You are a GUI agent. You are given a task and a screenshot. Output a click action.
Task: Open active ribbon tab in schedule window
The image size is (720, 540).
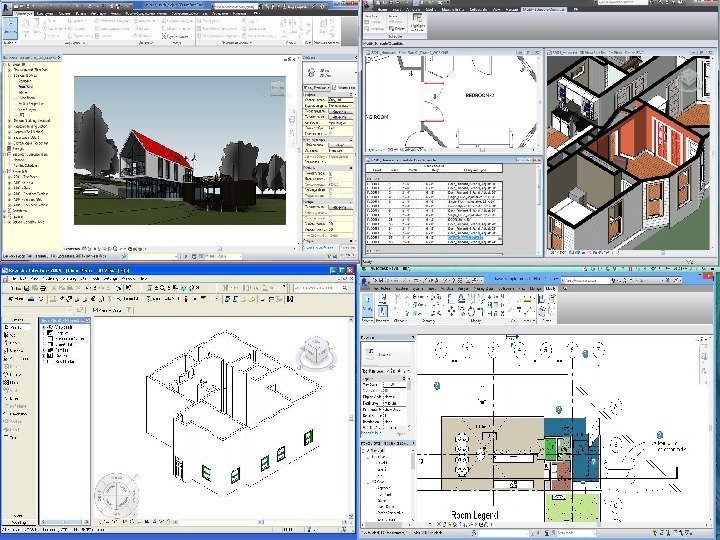pos(546,9)
